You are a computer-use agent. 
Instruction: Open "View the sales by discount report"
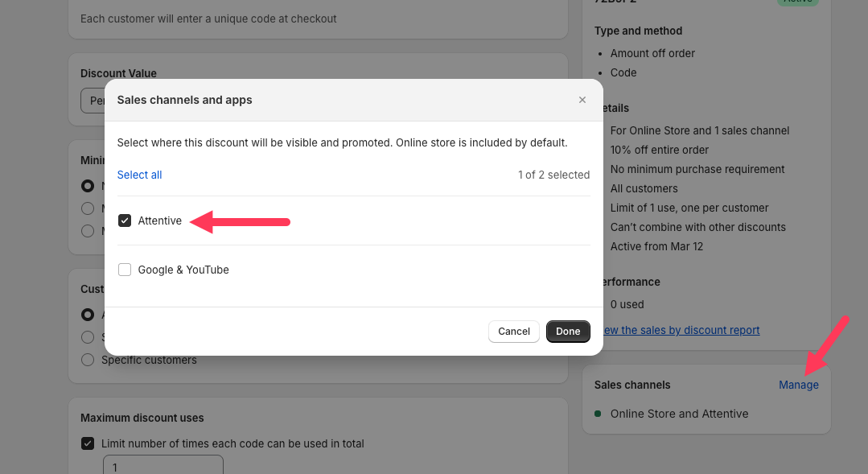681,330
